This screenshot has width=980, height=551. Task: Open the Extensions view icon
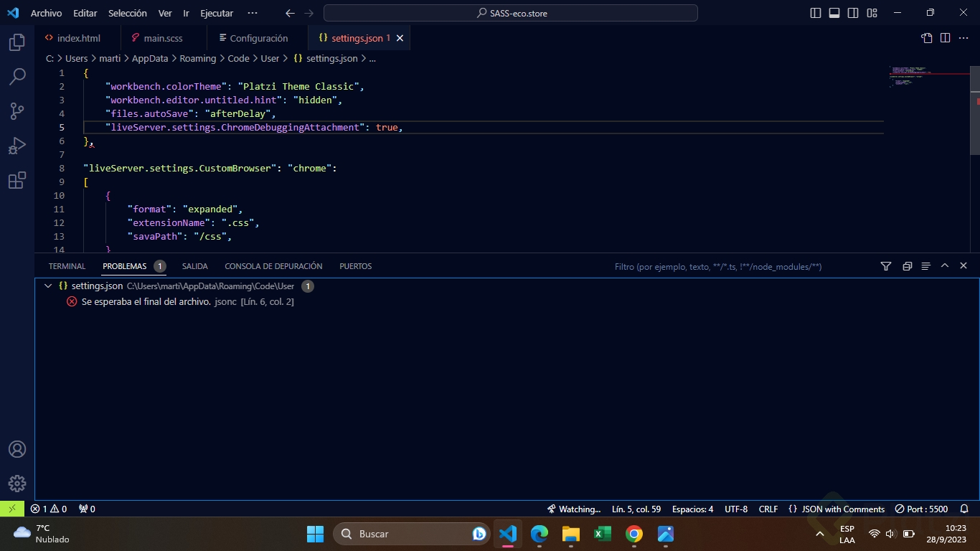pos(17,180)
